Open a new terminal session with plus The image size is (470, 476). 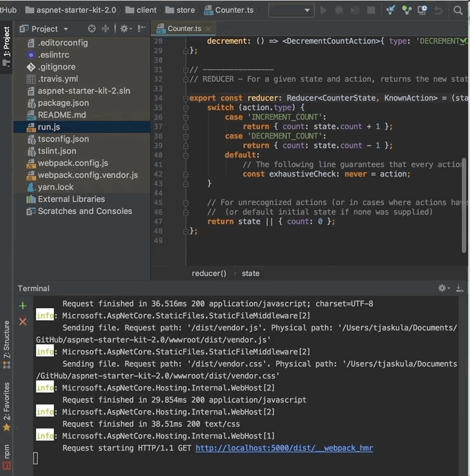[x=23, y=306]
